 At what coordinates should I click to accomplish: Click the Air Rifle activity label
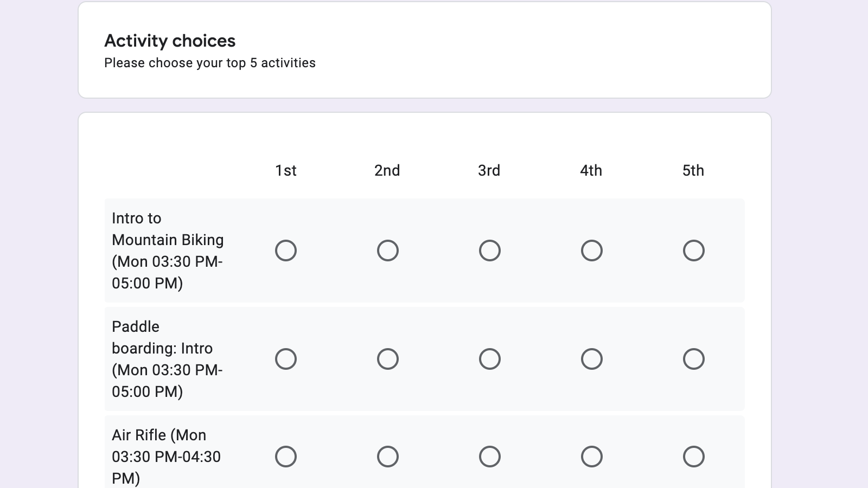pos(163,457)
